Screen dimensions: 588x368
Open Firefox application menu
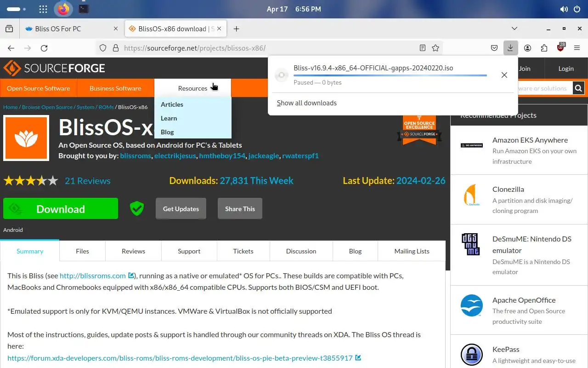[x=577, y=48]
